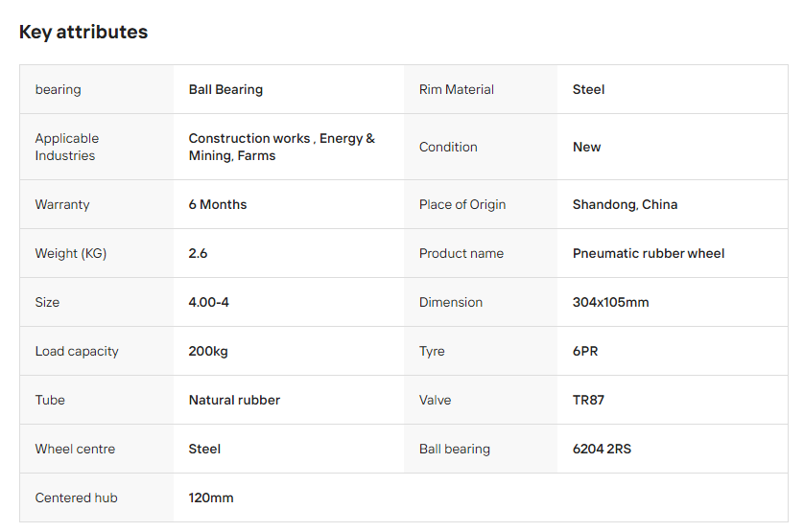Click the 6204 2RS bearing value
804x532 pixels.
602,449
